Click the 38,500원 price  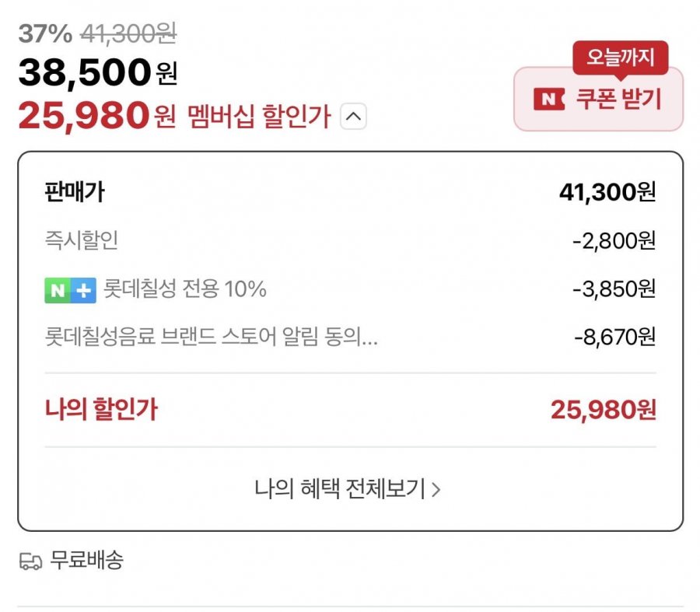[97, 73]
